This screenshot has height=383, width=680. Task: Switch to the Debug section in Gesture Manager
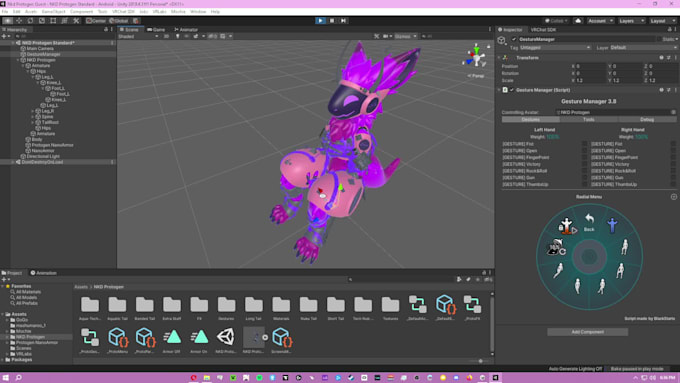coord(647,119)
